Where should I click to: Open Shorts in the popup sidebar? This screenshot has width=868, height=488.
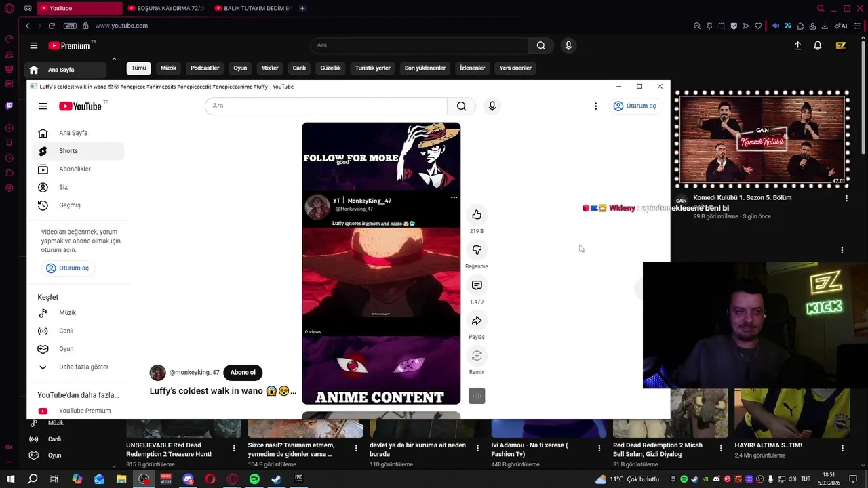coord(78,151)
